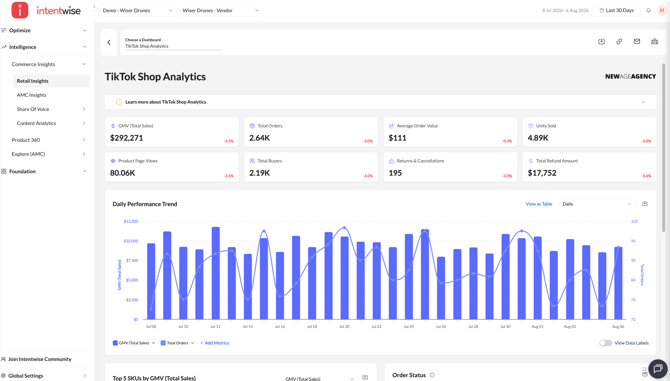The image size is (670, 381).
Task: Click the View as Table link
Action: pos(539,204)
